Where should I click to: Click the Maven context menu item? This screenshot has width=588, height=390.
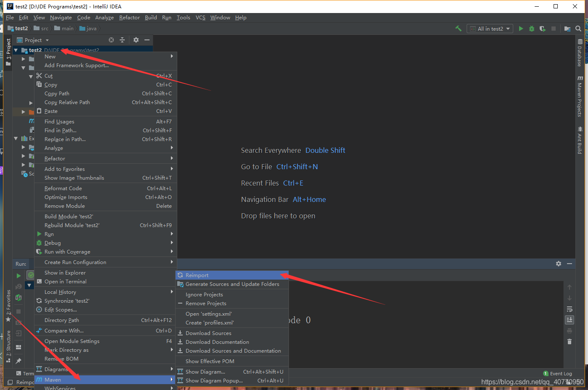click(x=105, y=380)
